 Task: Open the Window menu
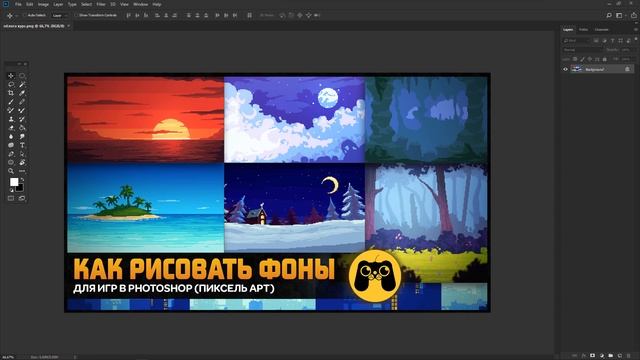(x=140, y=4)
